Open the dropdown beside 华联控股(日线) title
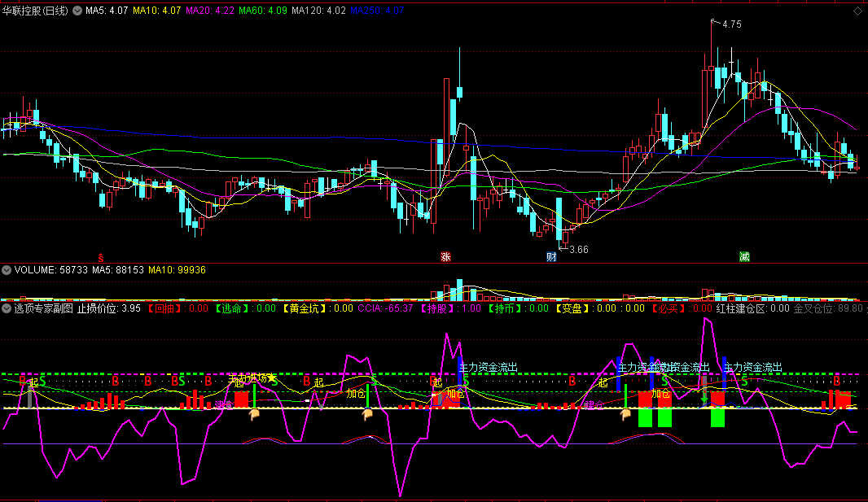Screen dimensions: 868x502 point(77,11)
